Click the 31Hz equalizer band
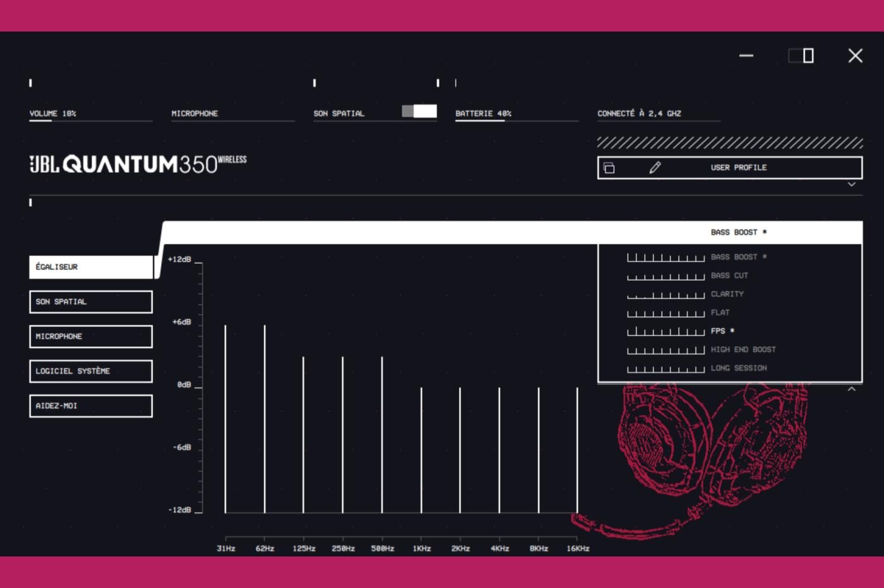 click(x=225, y=419)
